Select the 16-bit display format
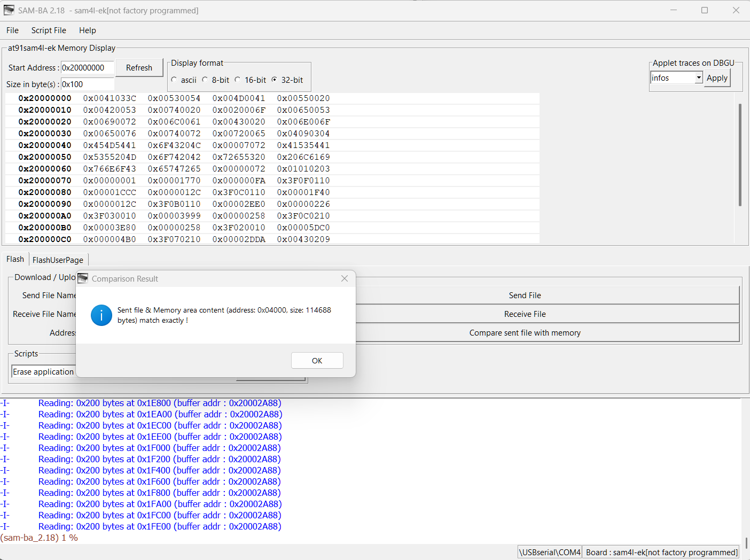The height and width of the screenshot is (560, 750). point(237,80)
